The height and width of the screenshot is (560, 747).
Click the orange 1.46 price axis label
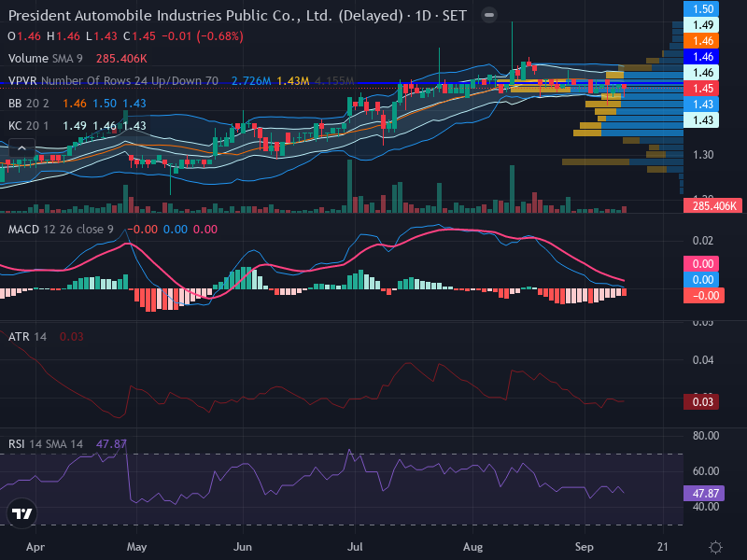point(701,41)
